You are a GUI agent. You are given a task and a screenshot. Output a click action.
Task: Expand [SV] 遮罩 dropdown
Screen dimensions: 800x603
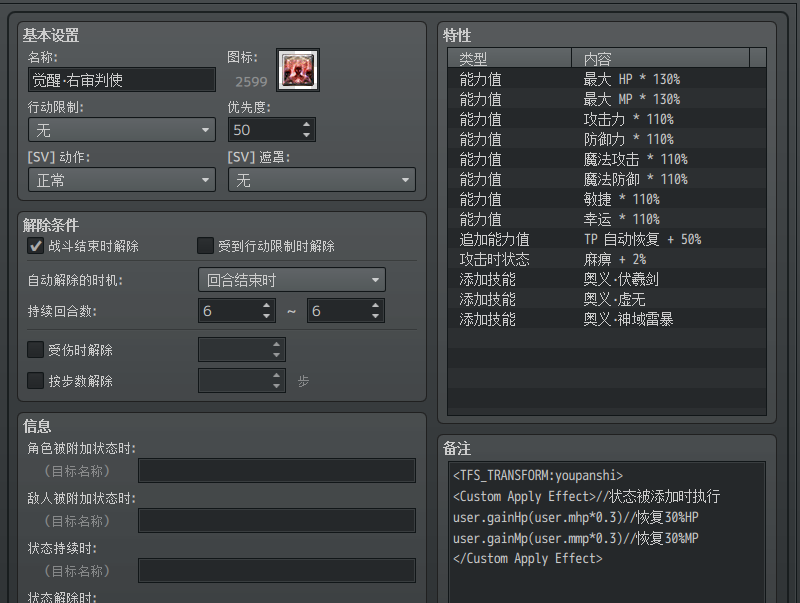[321, 180]
